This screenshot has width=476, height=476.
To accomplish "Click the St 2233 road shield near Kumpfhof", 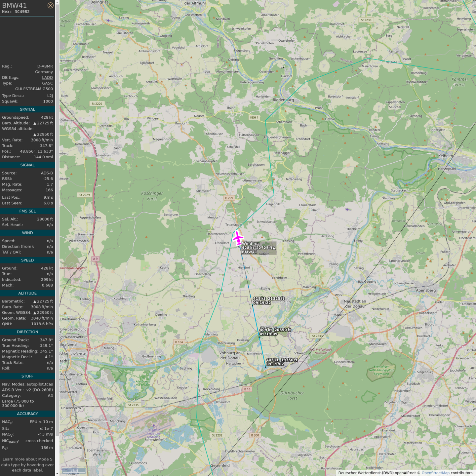I will (x=366, y=20).
